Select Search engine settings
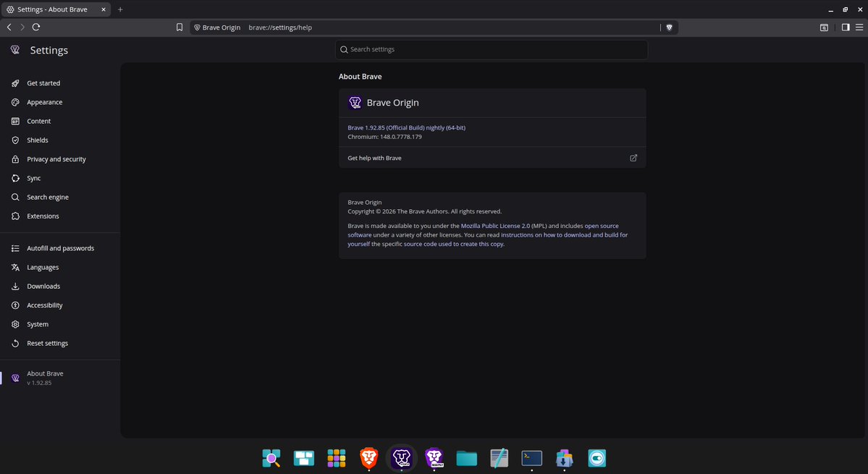The height and width of the screenshot is (474, 868). coord(48,197)
